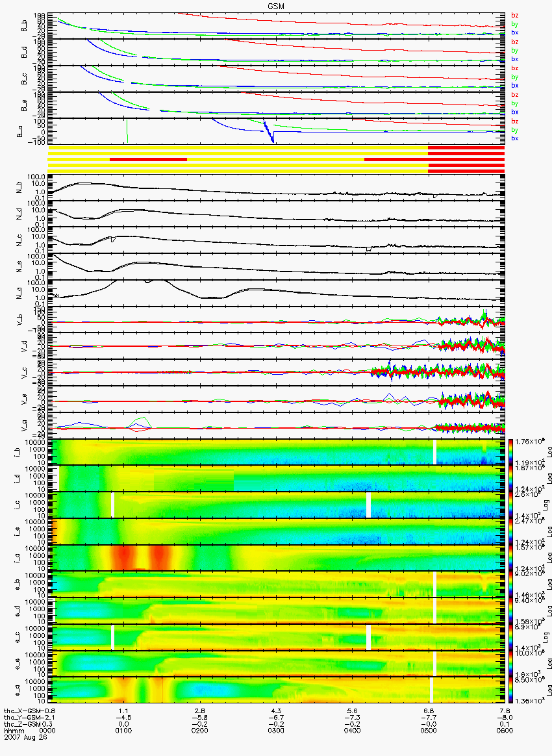Select the N_c density panel label
This screenshot has height=756, width=552.
(20, 240)
